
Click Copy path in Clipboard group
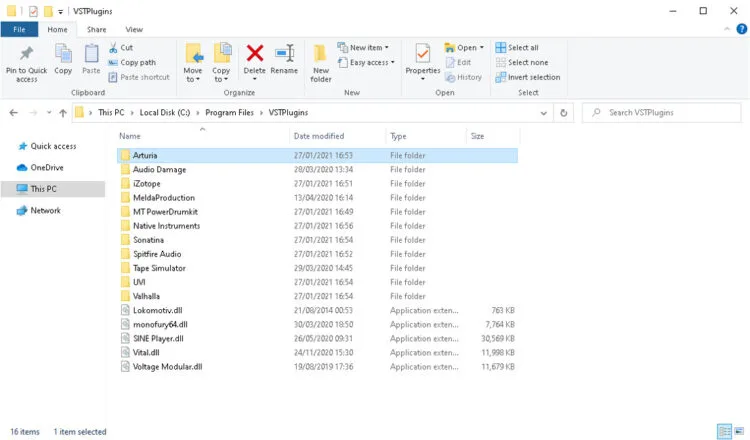coord(132,62)
